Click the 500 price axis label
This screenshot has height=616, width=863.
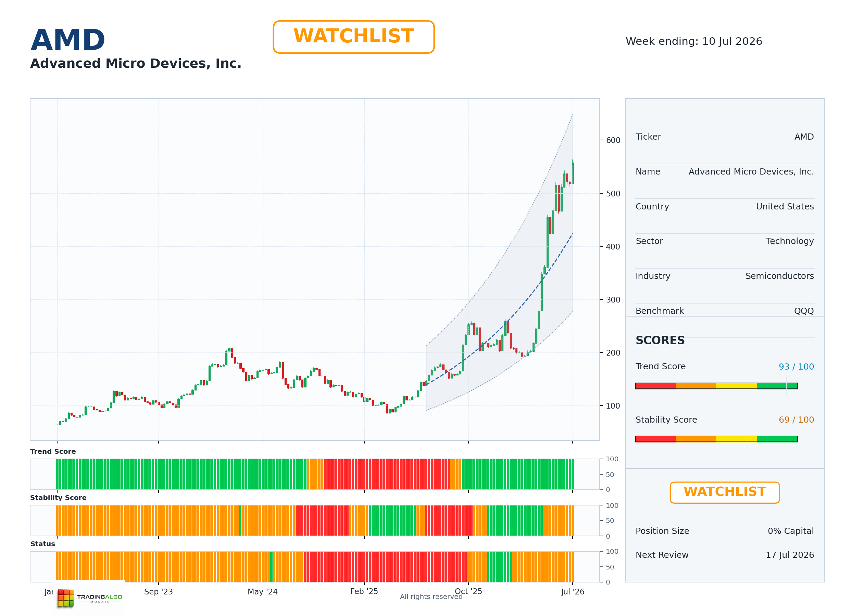pos(613,193)
